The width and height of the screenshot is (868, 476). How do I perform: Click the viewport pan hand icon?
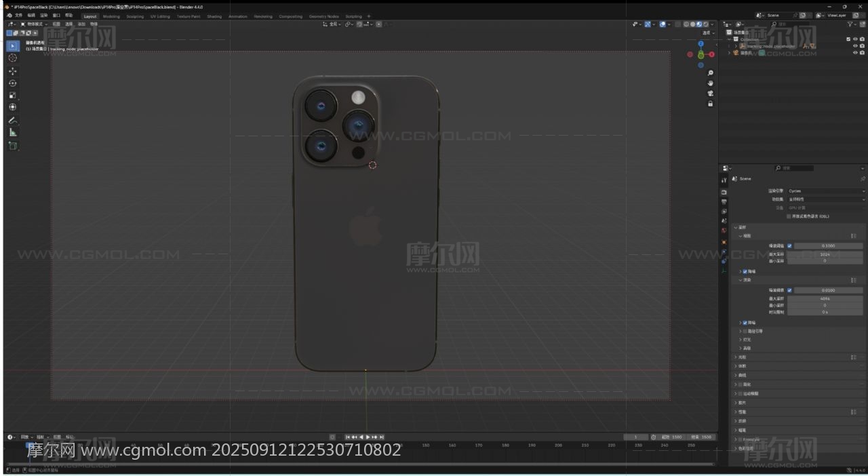click(710, 83)
